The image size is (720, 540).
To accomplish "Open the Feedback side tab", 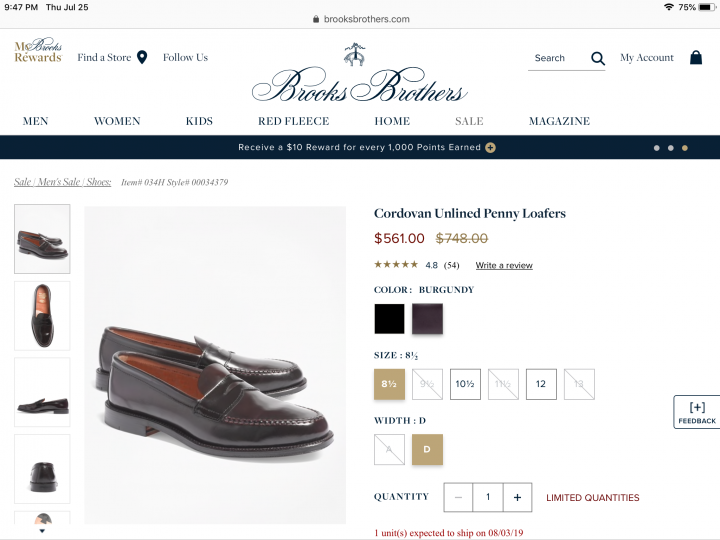I will tap(697, 412).
